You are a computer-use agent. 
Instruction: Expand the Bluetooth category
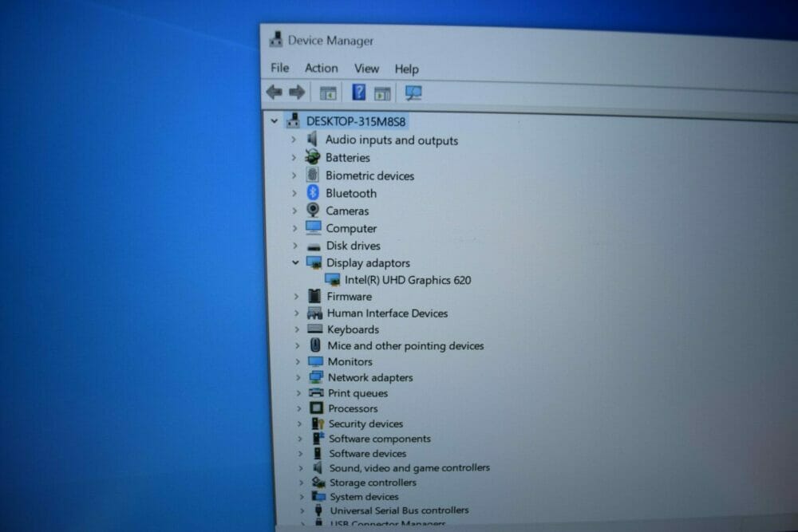[294, 193]
